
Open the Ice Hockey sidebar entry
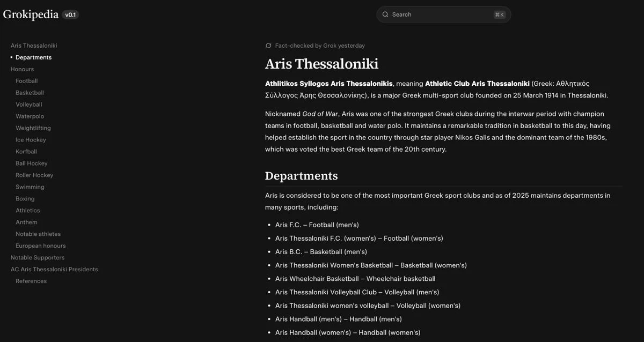coord(31,140)
